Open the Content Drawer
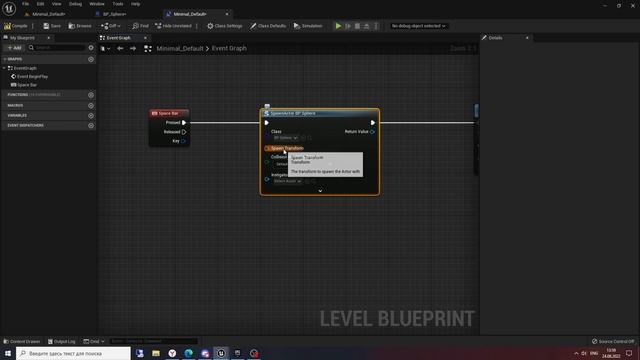 tap(22, 341)
